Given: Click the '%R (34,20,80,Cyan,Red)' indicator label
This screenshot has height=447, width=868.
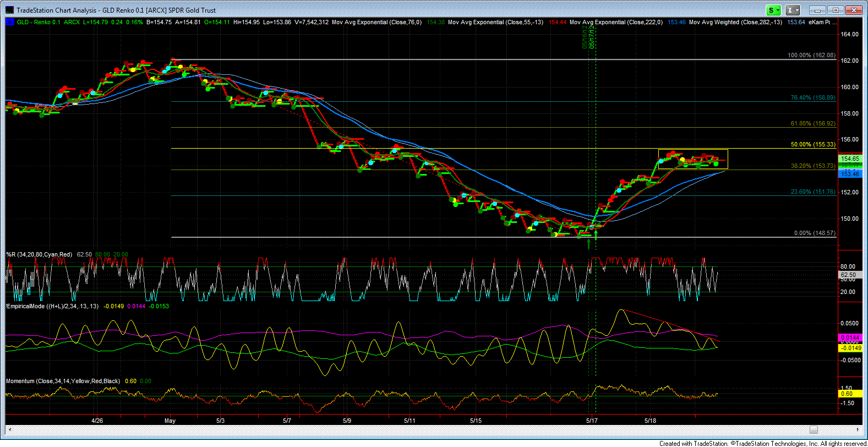Looking at the screenshot, I should (39, 254).
